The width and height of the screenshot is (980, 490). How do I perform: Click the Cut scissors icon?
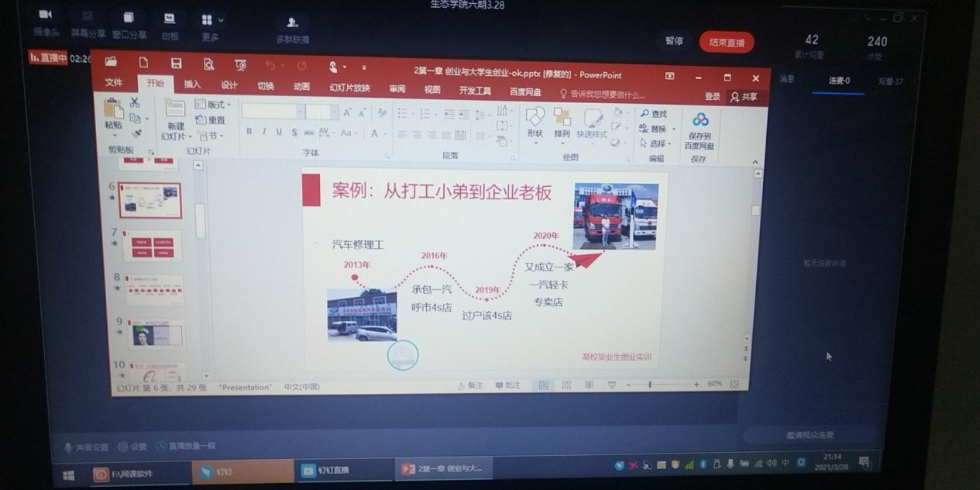[135, 102]
